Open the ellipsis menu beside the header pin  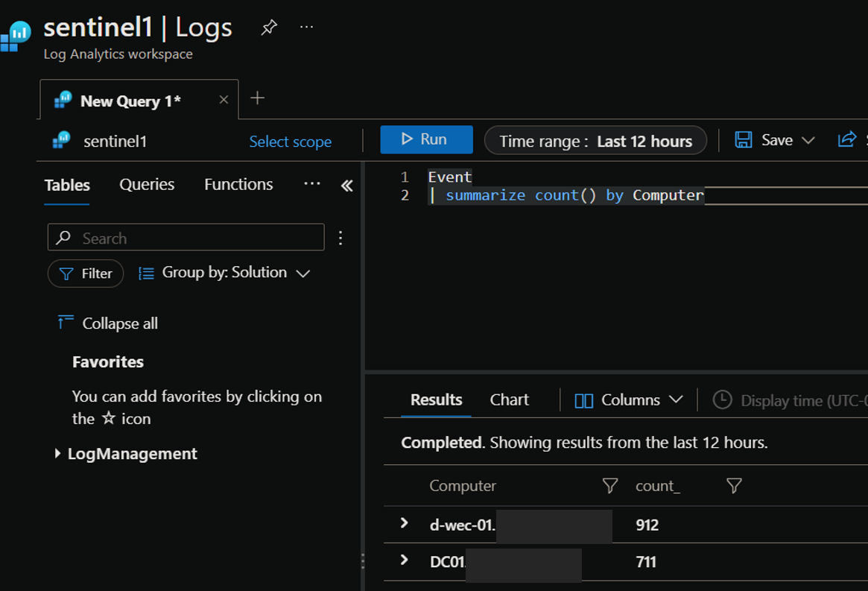click(x=306, y=27)
